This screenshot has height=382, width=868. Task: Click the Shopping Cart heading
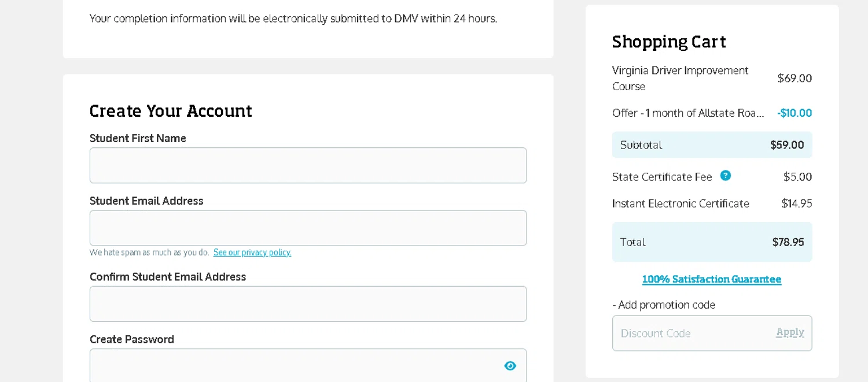[x=669, y=42]
